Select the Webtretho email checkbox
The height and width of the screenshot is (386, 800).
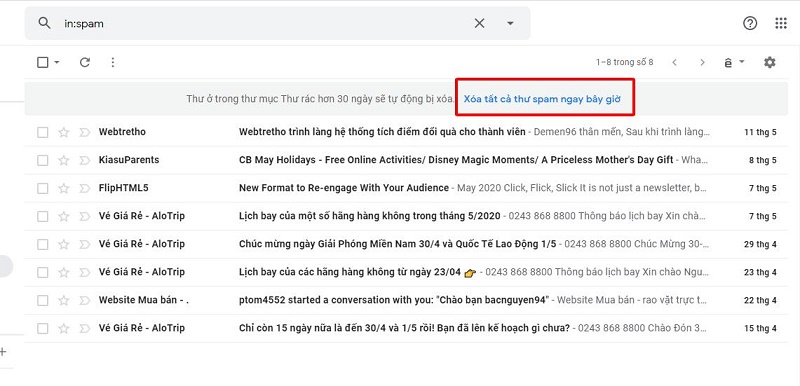coord(43,133)
